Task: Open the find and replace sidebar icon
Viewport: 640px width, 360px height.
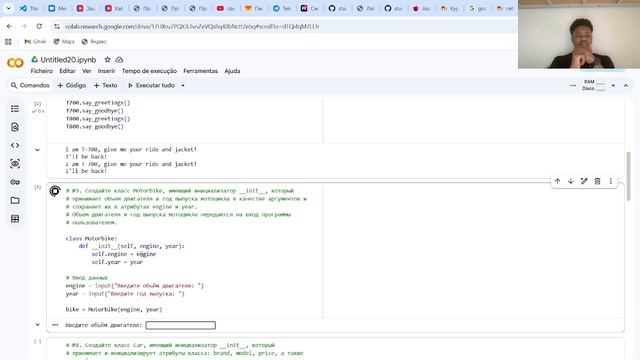Action: [x=15, y=127]
